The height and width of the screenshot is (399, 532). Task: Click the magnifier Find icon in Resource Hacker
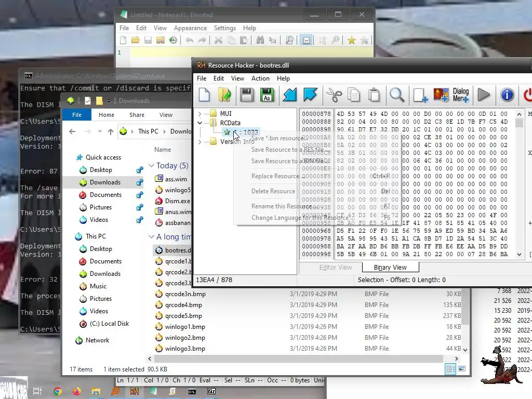click(396, 95)
